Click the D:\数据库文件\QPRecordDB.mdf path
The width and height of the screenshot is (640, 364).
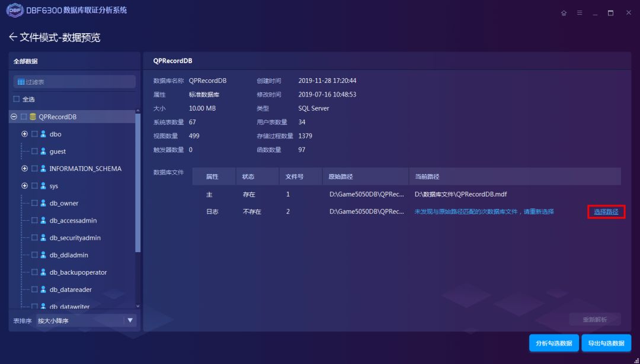point(460,195)
